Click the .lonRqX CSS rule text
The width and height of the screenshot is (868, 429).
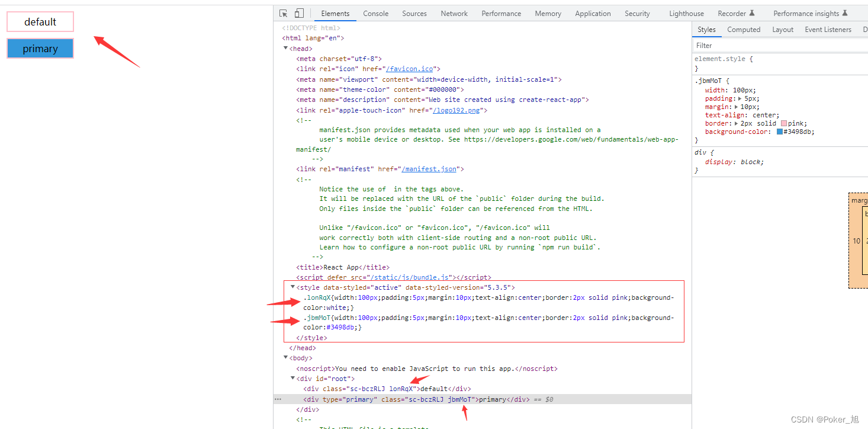tap(488, 302)
